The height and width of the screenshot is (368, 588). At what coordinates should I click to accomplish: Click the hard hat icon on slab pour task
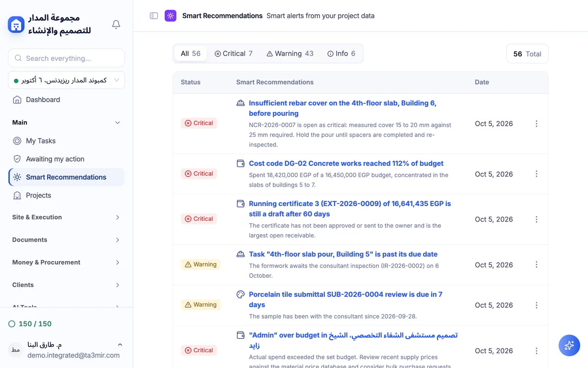point(241,254)
